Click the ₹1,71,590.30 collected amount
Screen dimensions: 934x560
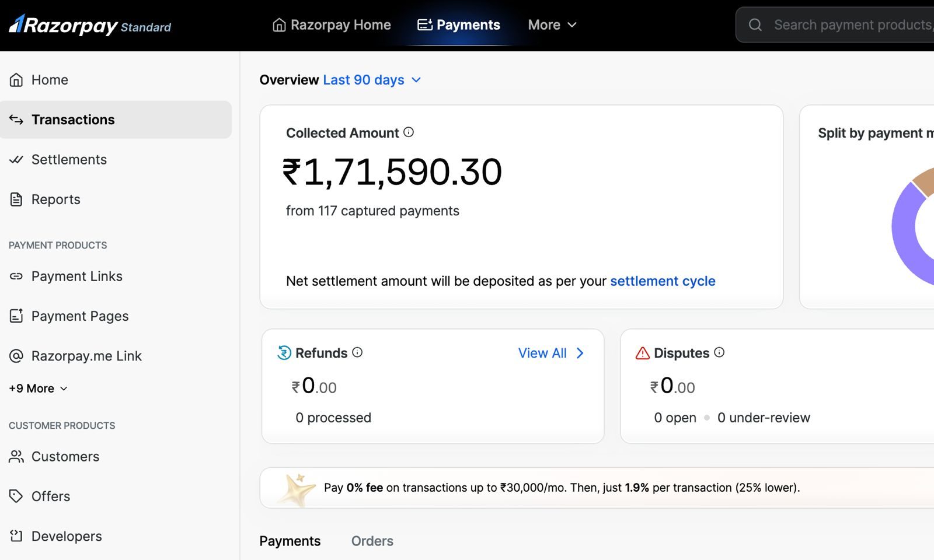click(392, 172)
